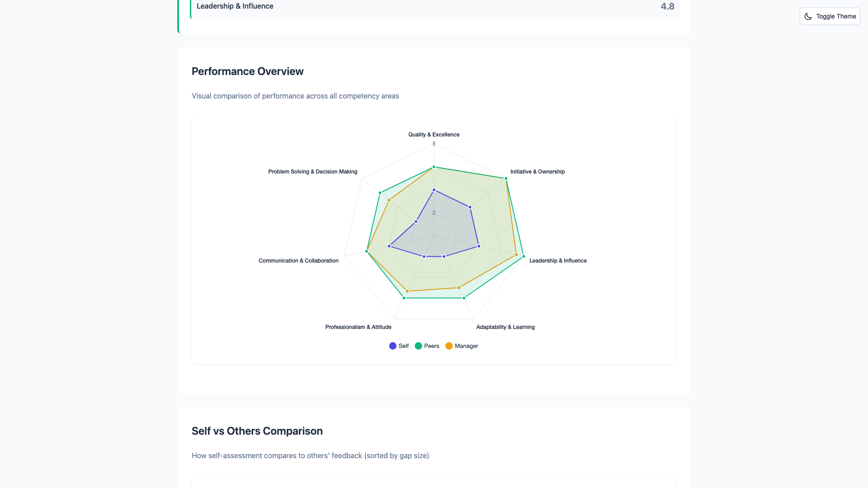Viewport: 868px width, 488px height.
Task: Click the 4.8 score for Leadership & Influence
Action: point(667,6)
